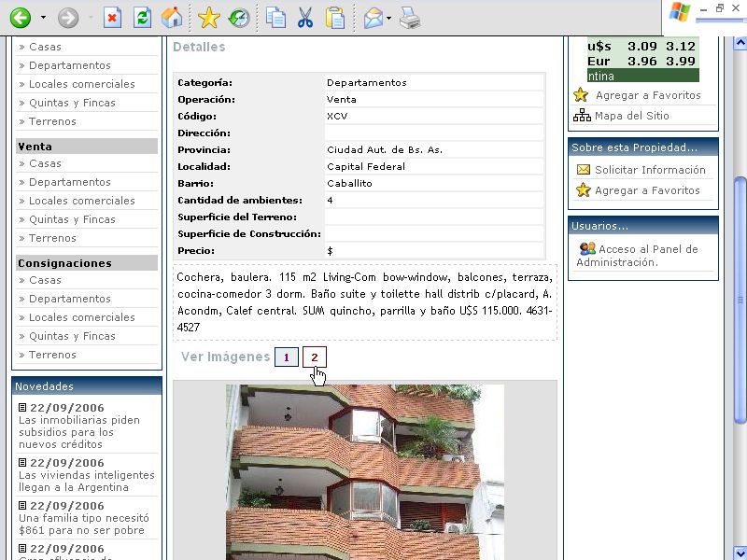This screenshot has width=747, height=560.
Task: Open Departamentos under Consignaciones
Action: coord(69,299)
